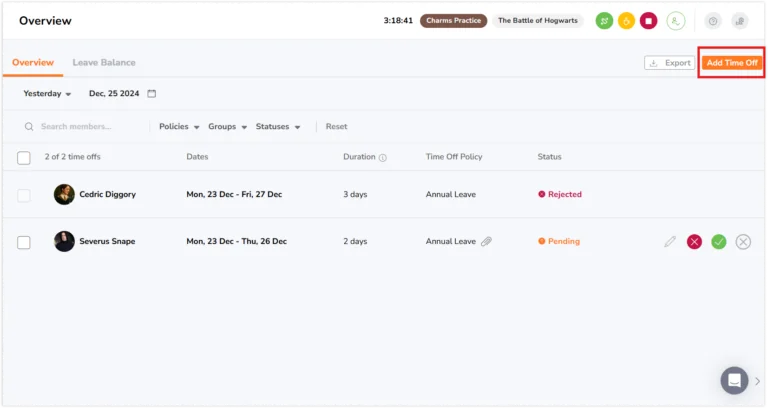Open the calendar icon next to Dec, 25 2024
Screen dimensions: 768x408
pyautogui.click(x=152, y=94)
